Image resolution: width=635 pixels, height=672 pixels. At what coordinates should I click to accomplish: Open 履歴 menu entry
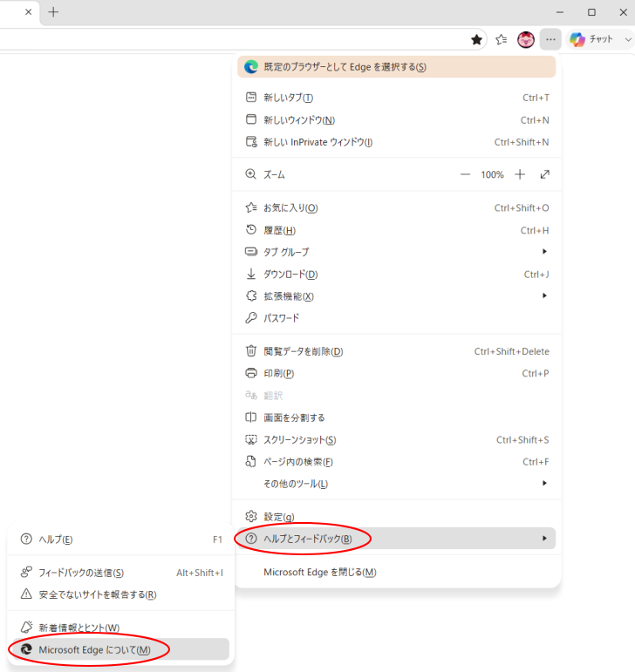(x=396, y=230)
